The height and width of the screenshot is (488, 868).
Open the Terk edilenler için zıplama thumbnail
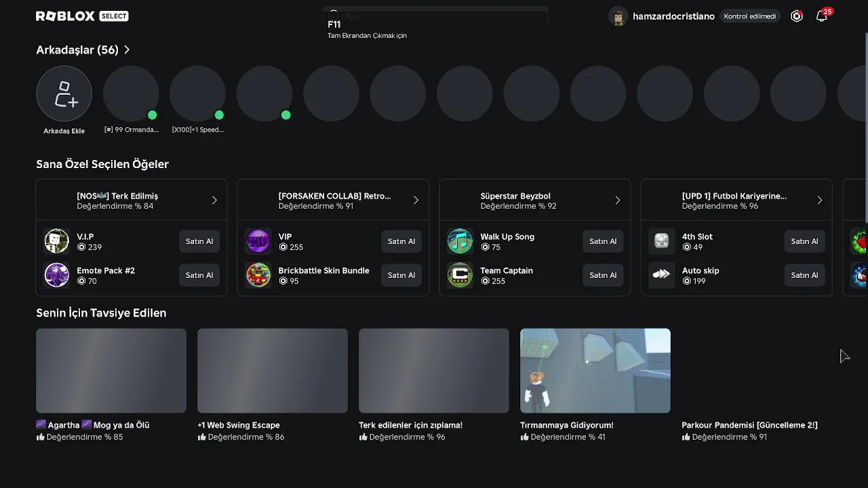coord(434,371)
